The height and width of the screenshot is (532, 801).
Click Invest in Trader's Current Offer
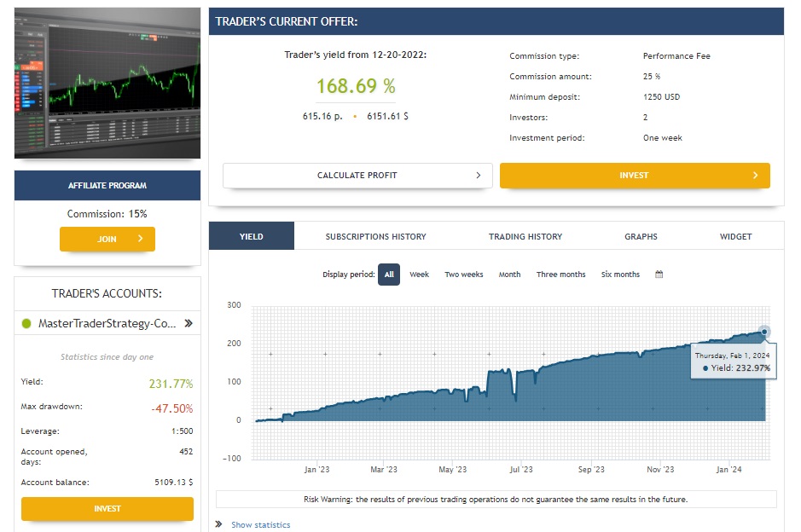click(x=635, y=176)
